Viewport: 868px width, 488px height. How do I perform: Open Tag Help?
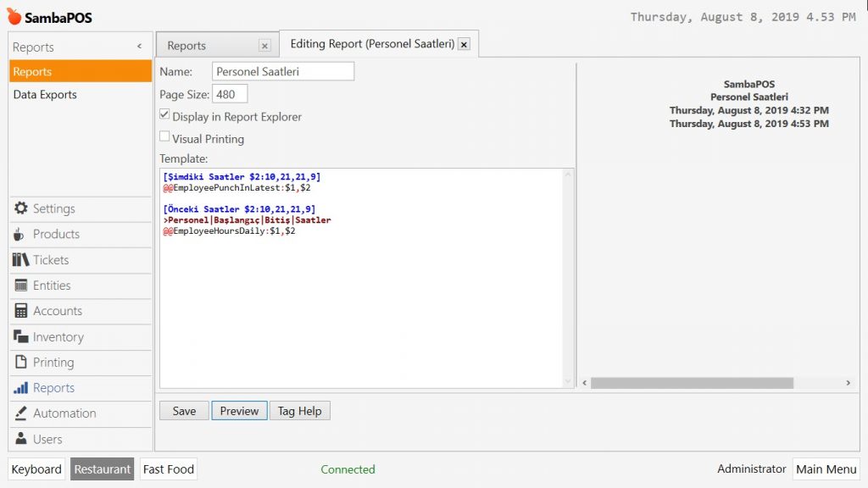(x=299, y=411)
